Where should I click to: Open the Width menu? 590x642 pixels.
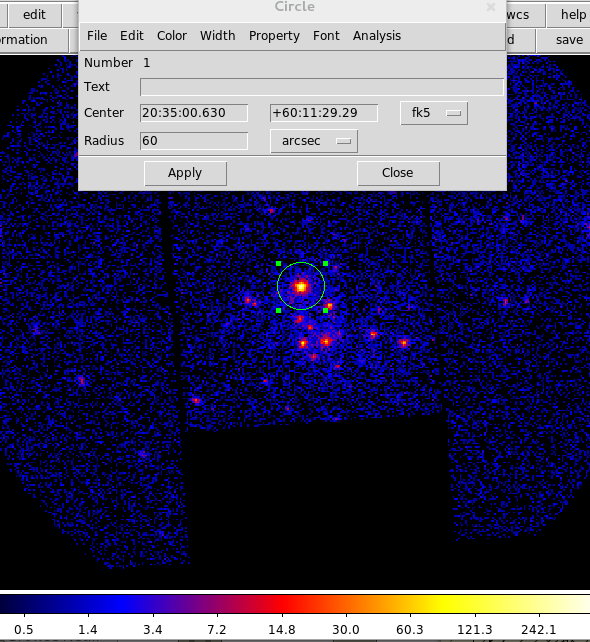[217, 36]
